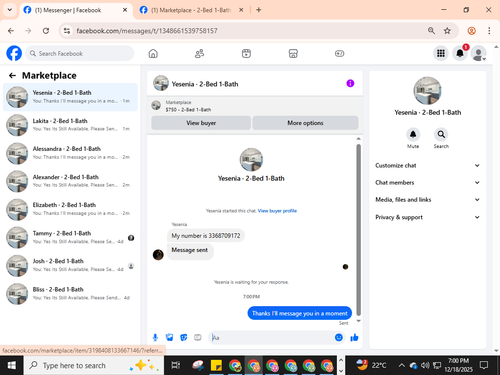
Task: Open Bliss 2-Bed 1-Bath conversation
Action: coord(70,294)
